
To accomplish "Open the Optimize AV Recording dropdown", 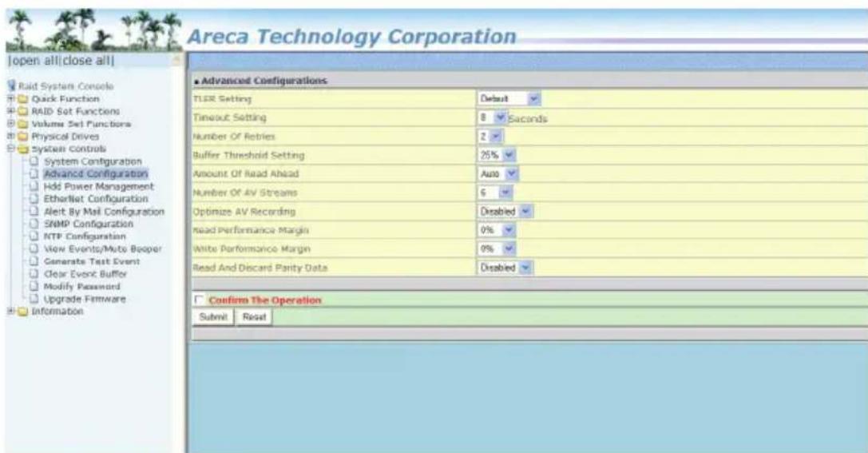I will coord(505,212).
